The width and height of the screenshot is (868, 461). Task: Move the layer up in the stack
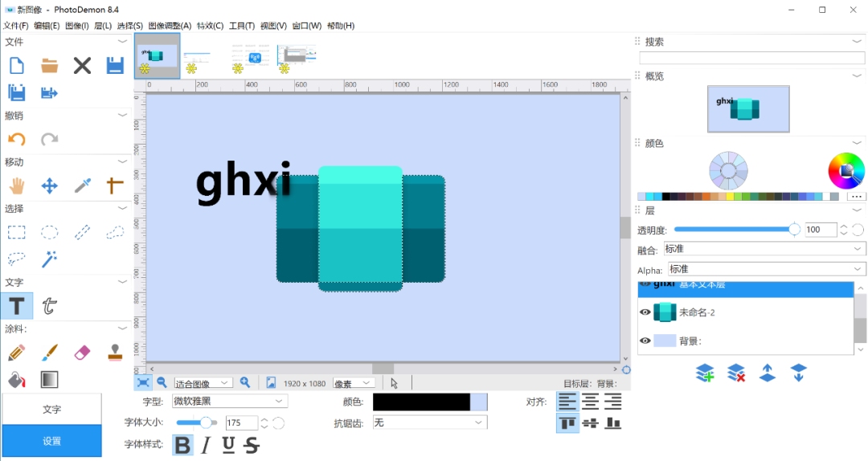click(x=768, y=373)
